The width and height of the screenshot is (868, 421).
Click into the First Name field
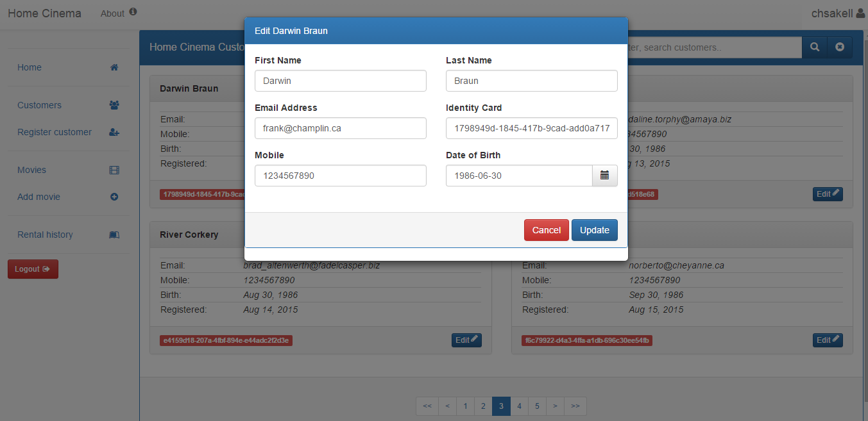coord(340,81)
